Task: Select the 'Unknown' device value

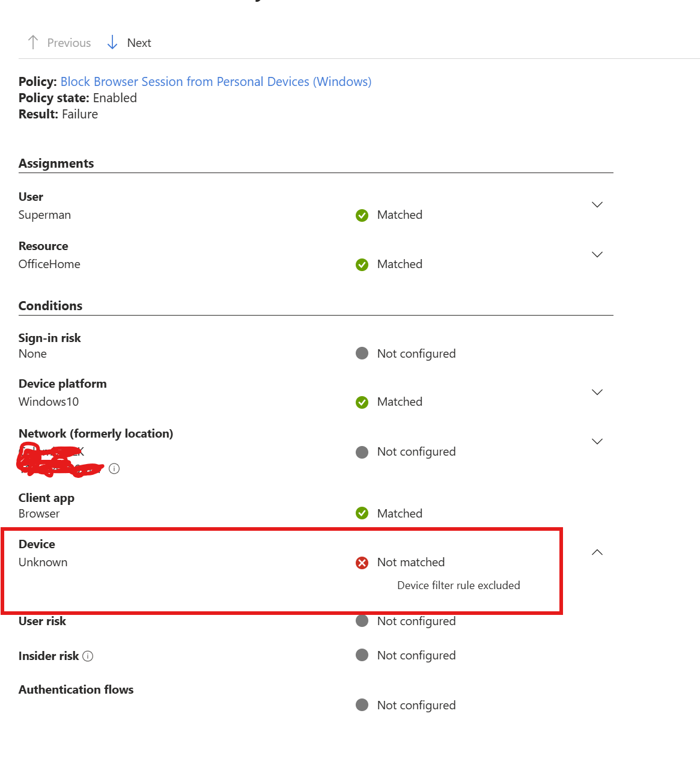Action: pos(43,563)
